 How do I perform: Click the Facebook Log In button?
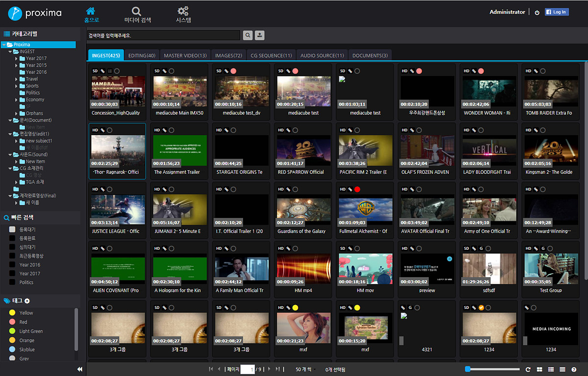point(557,12)
